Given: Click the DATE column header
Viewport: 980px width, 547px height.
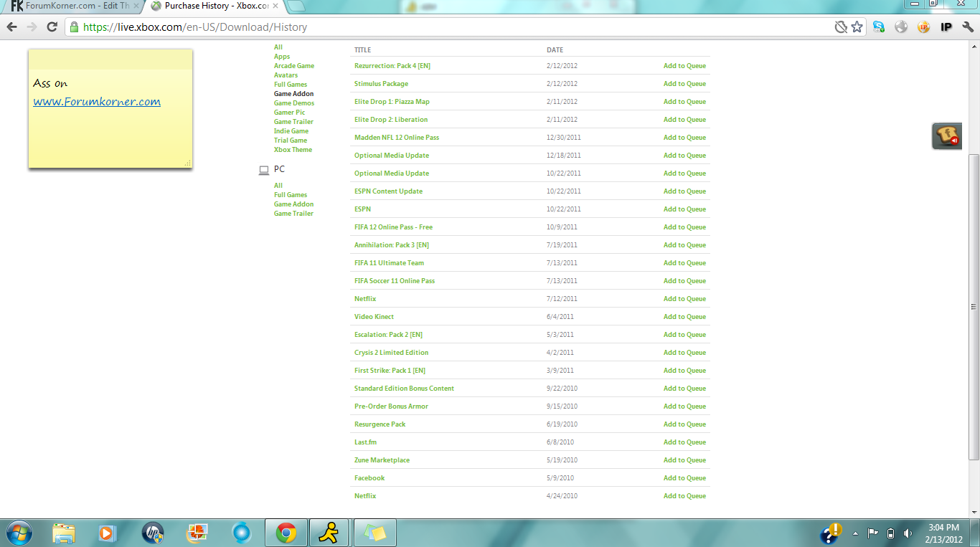Looking at the screenshot, I should [555, 50].
